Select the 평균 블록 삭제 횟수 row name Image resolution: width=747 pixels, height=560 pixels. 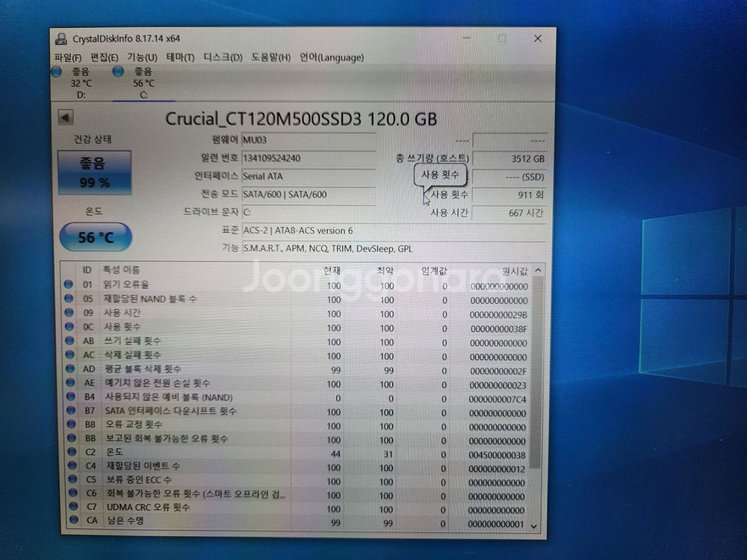click(x=143, y=369)
